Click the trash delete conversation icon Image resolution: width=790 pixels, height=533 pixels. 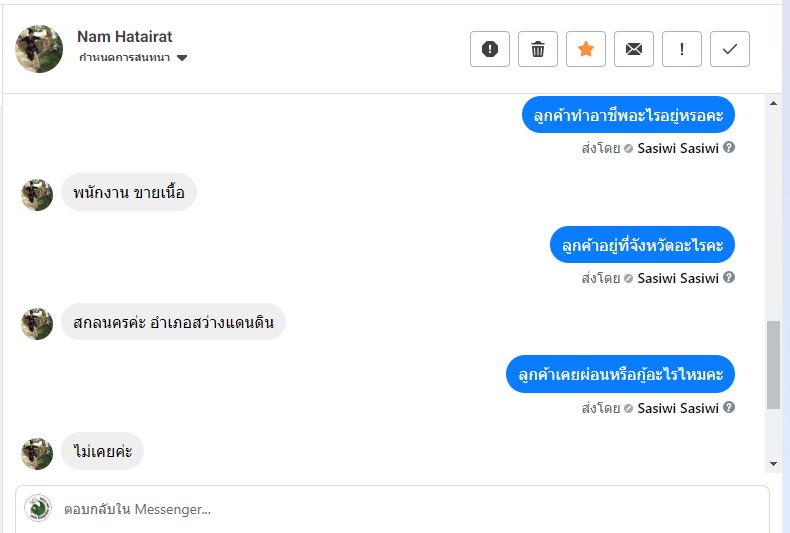(538, 49)
